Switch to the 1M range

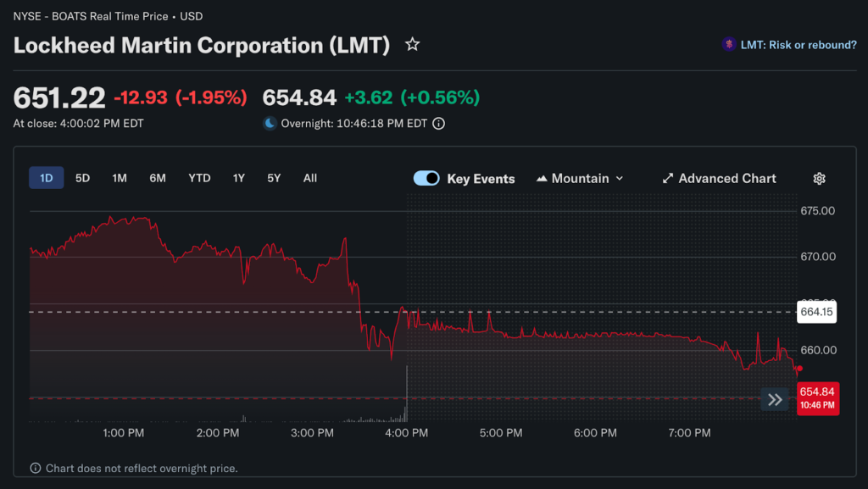coord(120,178)
